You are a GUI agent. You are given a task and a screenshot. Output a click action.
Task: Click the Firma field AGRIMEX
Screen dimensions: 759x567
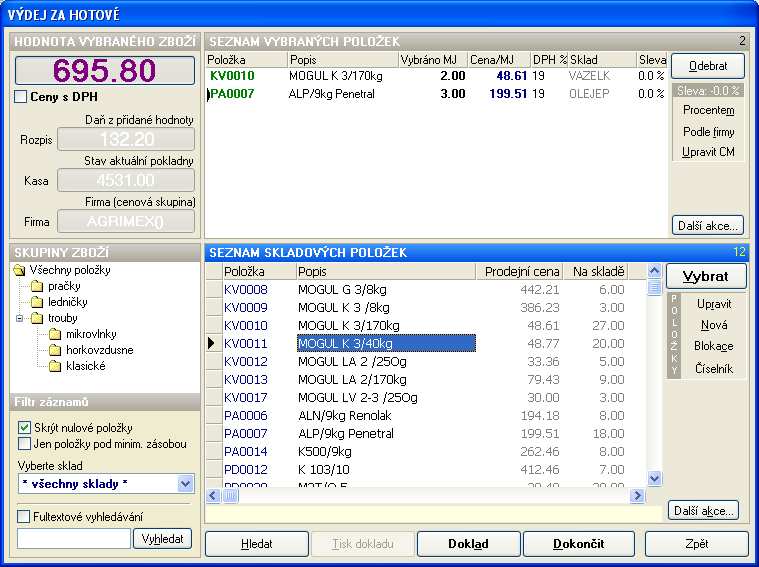(x=126, y=222)
